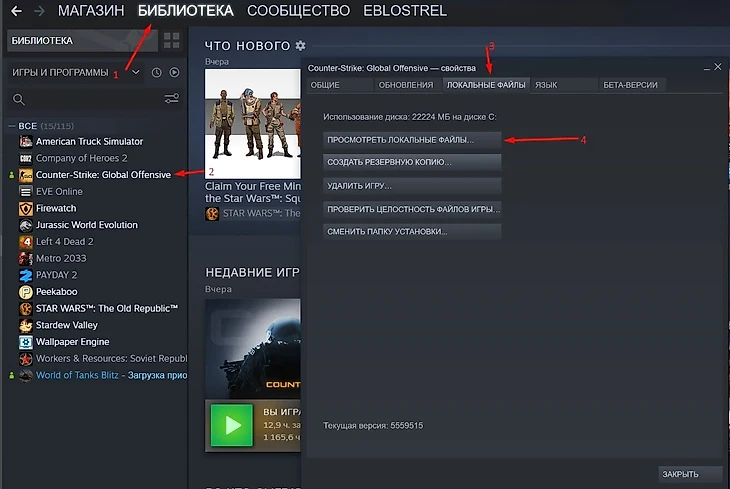
Task: Open recent Counter-Strike game artwork
Action: click(x=253, y=348)
